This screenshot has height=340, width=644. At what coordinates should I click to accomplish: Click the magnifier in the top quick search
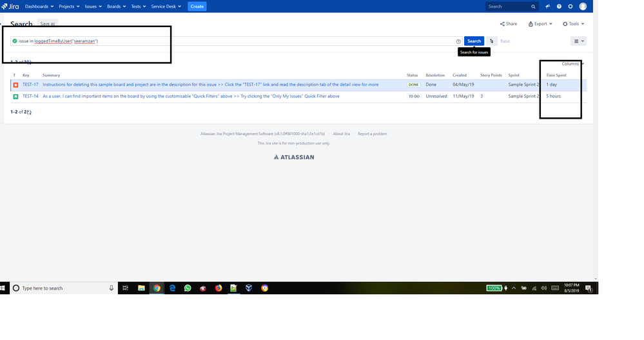(533, 6)
